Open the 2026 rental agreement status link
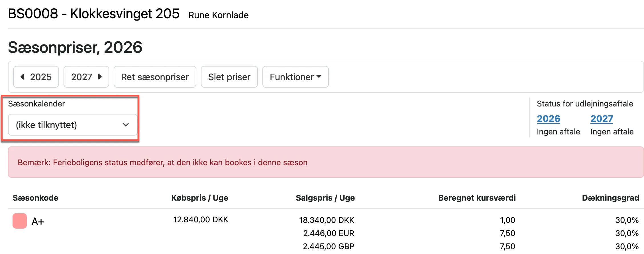The width and height of the screenshot is (644, 254). point(548,118)
